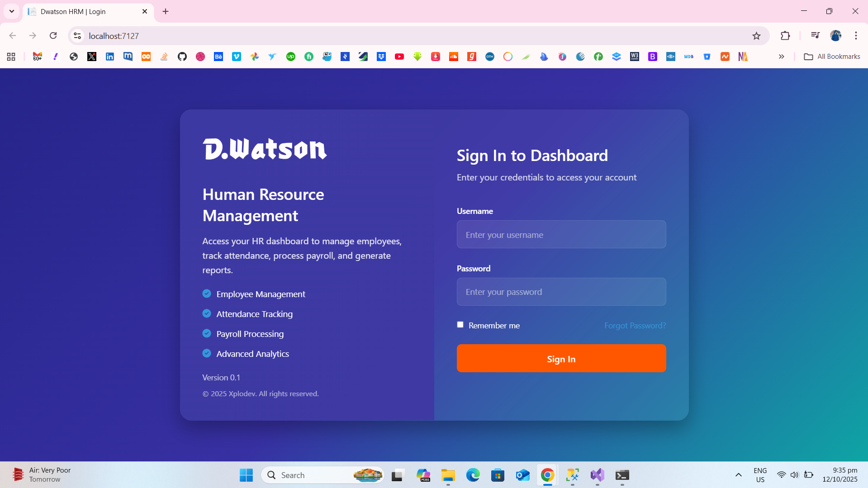This screenshot has width=868, height=488.
Task: Reload the login page
Action: pos(53,36)
